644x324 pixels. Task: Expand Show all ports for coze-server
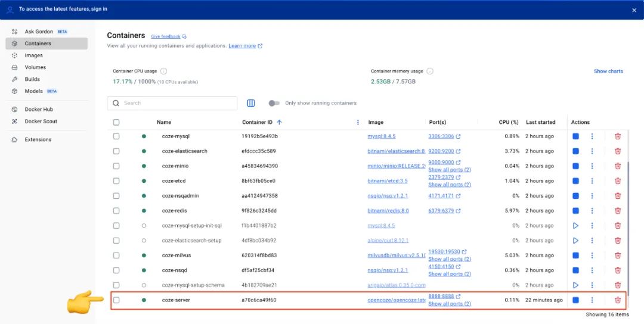(x=450, y=304)
